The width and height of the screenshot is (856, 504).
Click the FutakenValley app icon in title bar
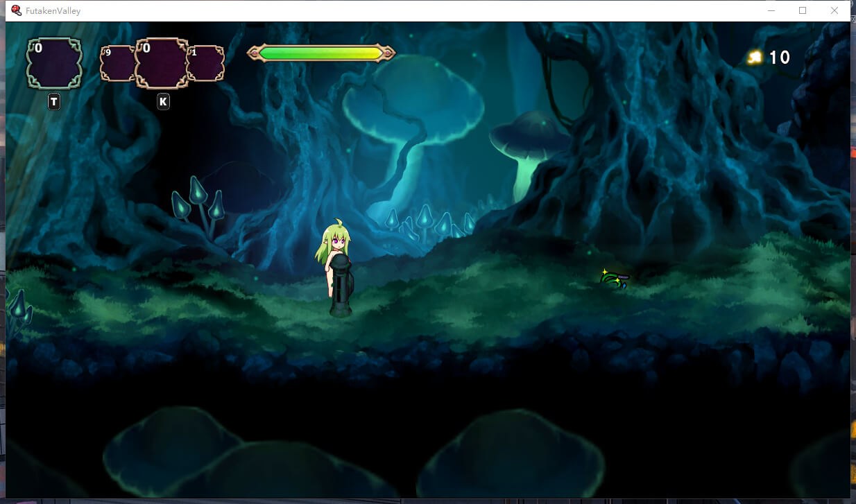17,10
